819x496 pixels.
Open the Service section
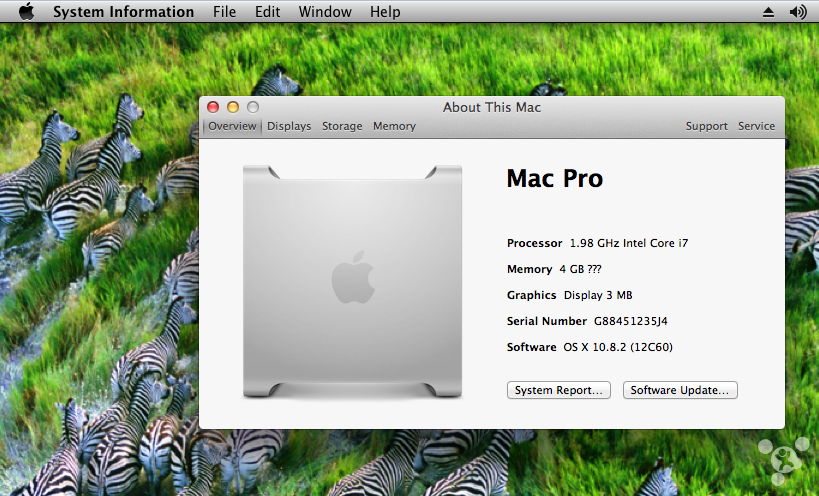tap(756, 126)
